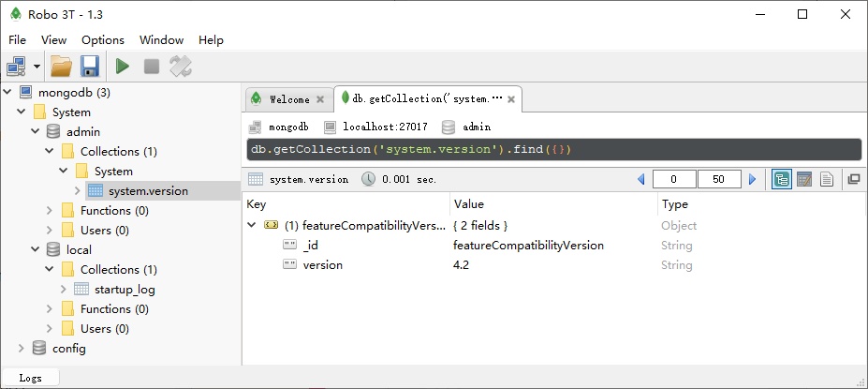Expand the config database node
Screen dimensions: 868x389
click(22, 349)
